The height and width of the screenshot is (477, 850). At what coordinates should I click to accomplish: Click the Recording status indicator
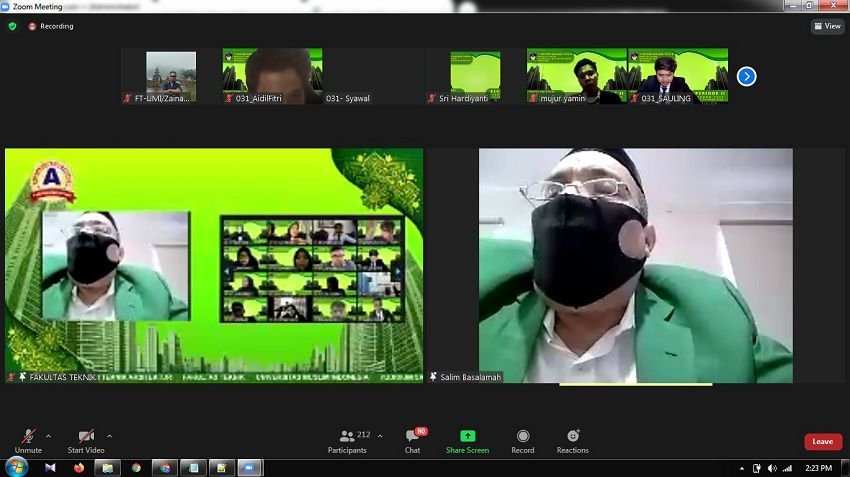[50, 26]
